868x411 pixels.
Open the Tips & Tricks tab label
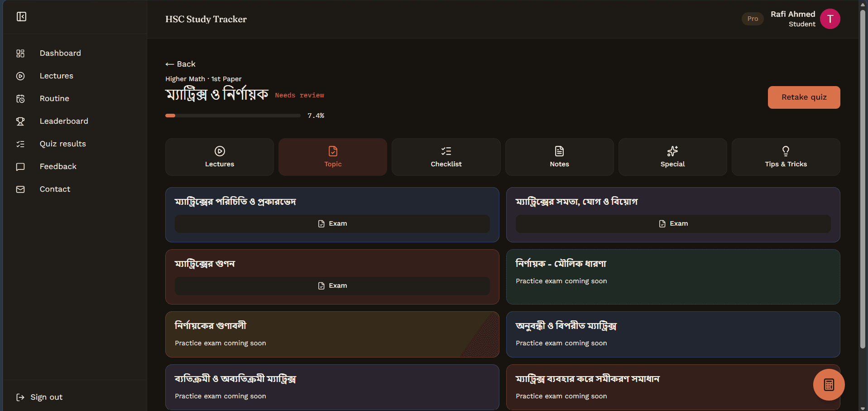(786, 164)
